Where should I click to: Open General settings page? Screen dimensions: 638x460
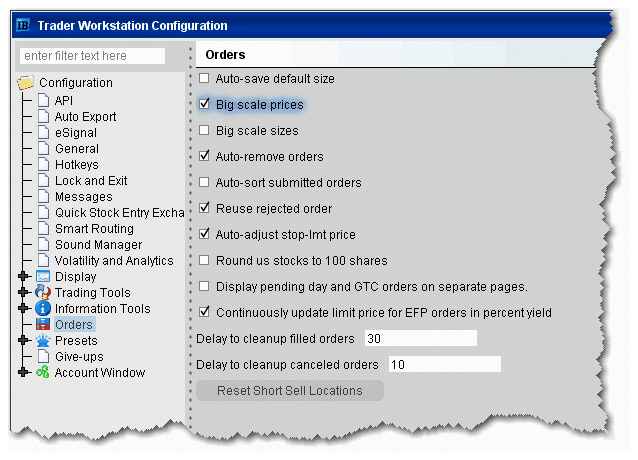pyautogui.click(x=77, y=148)
